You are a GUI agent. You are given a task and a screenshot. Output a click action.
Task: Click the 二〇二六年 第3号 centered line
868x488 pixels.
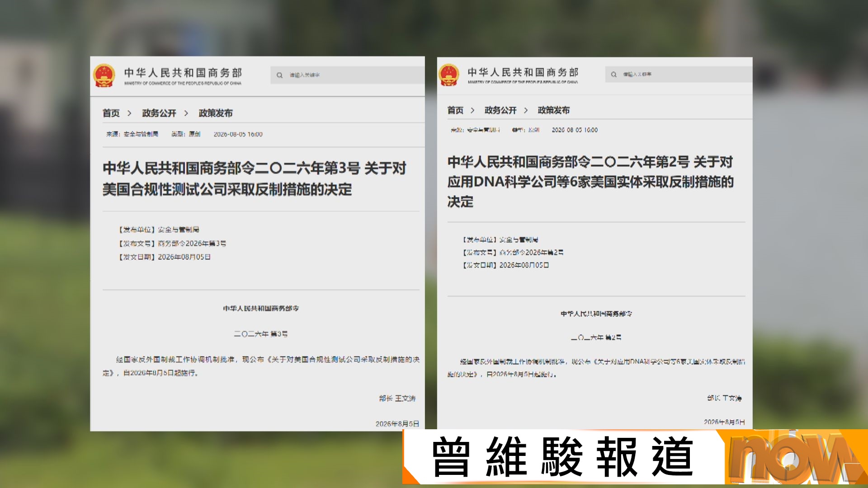click(261, 334)
